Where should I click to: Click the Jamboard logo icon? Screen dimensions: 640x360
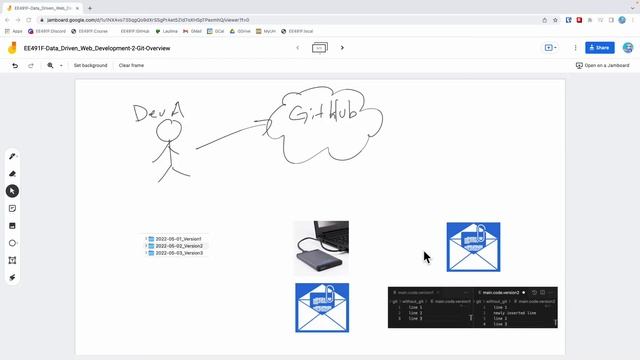click(12, 48)
